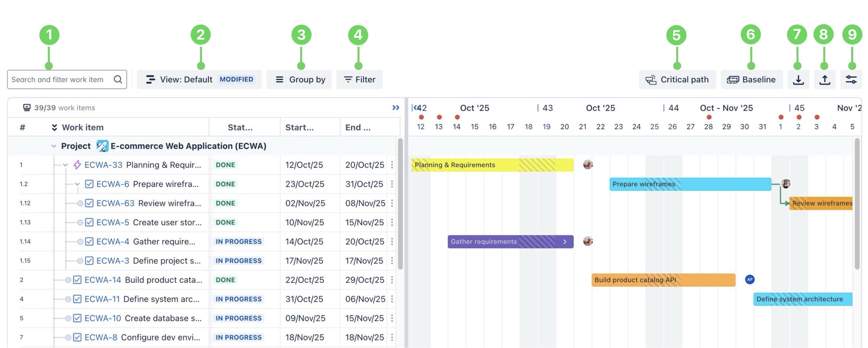Collapse the ECWA-6 Prepare wireframes subtree

click(77, 184)
